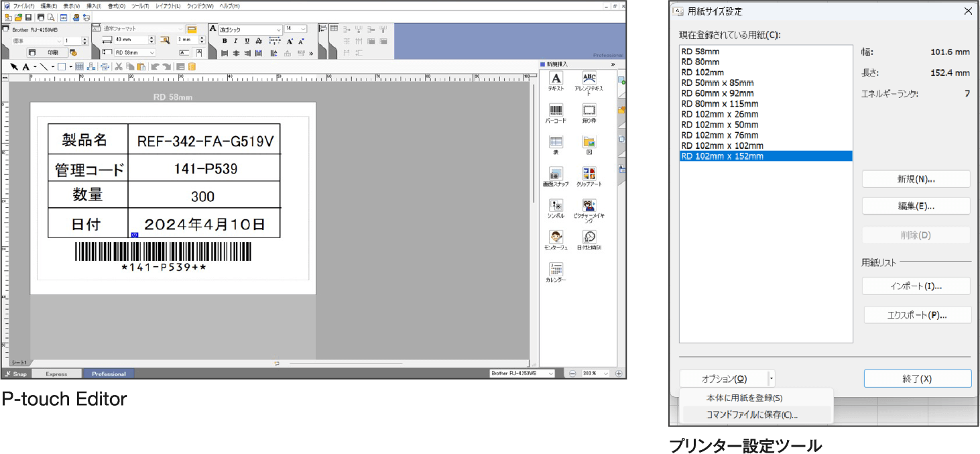Click エクスポート to export paper settings
Image resolution: width=980 pixels, height=454 pixels.
tap(916, 315)
